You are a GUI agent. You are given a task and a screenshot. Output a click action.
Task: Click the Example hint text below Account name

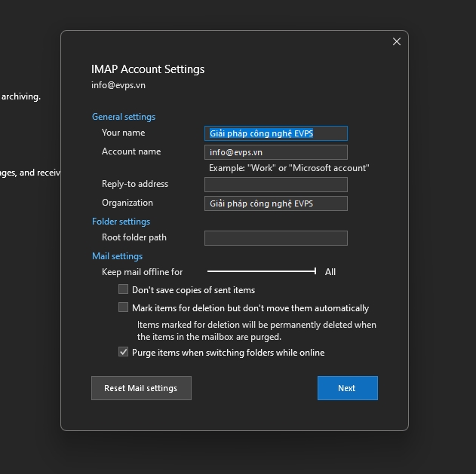click(289, 168)
